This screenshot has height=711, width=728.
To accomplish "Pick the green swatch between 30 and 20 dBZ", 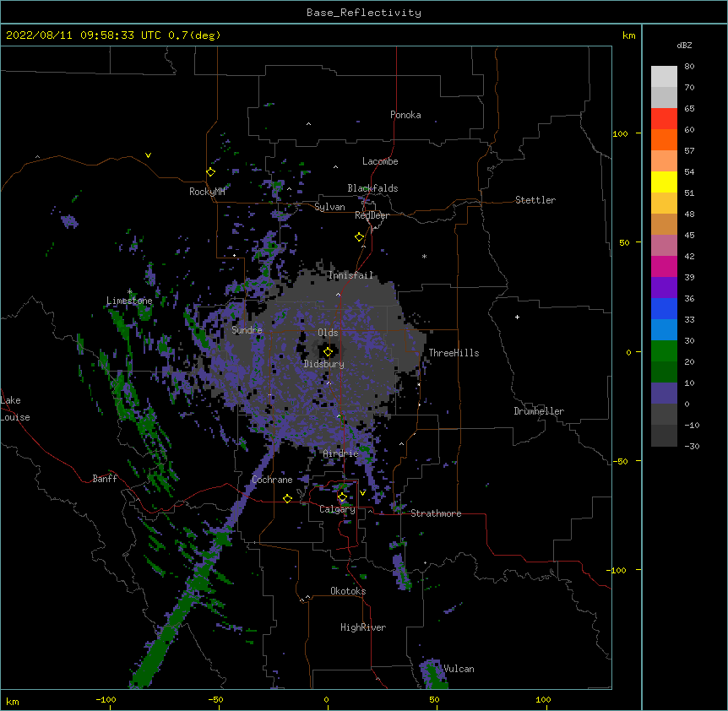I will 664,351.
